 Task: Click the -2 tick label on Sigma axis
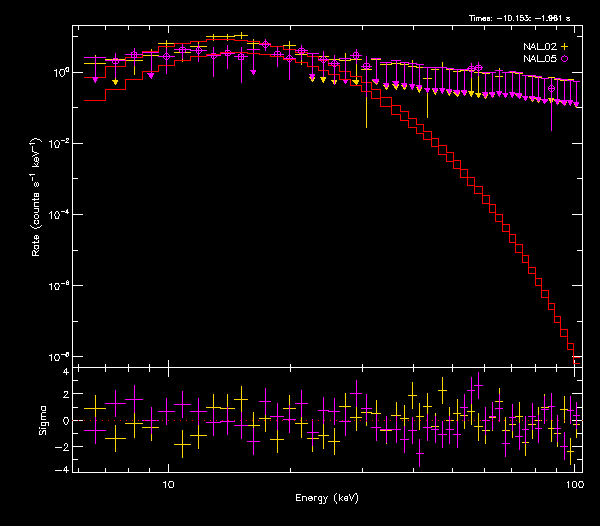63,445
